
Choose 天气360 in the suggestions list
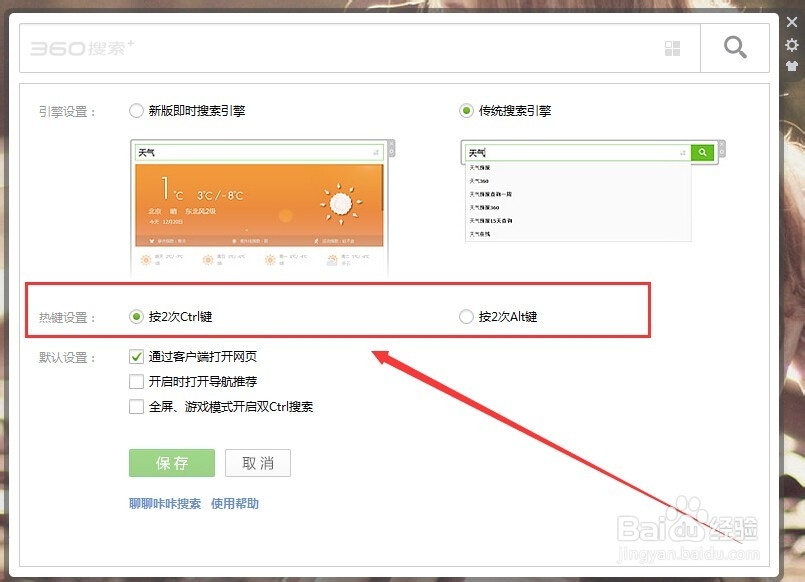(x=480, y=181)
